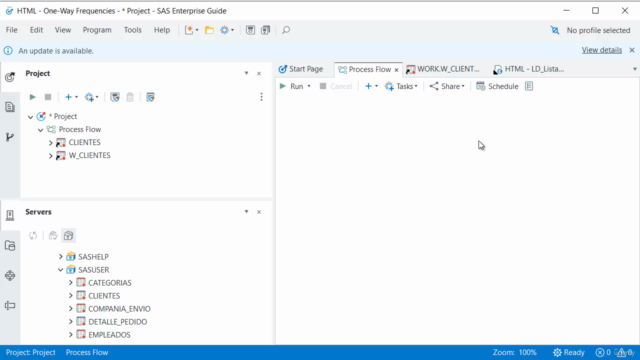Screen dimensions: 640x360
Task: Open the Edit menu
Action: tap(36, 30)
